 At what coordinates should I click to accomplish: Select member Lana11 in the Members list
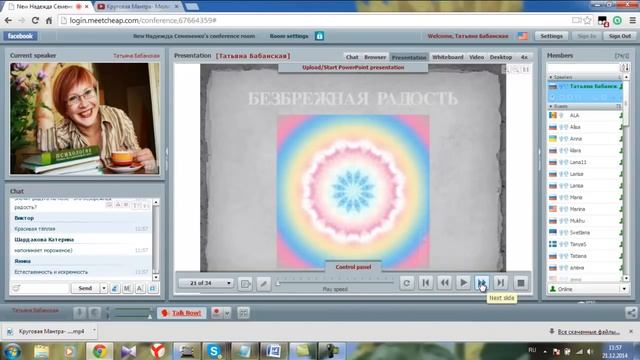pos(584,162)
